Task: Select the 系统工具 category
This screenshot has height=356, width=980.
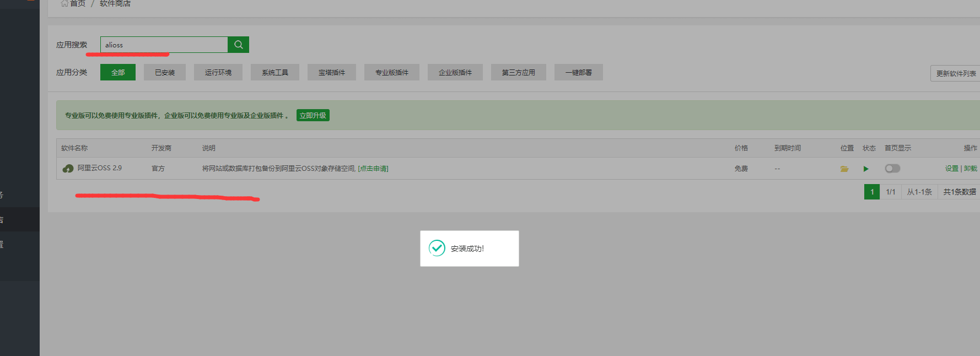Action: pos(274,72)
